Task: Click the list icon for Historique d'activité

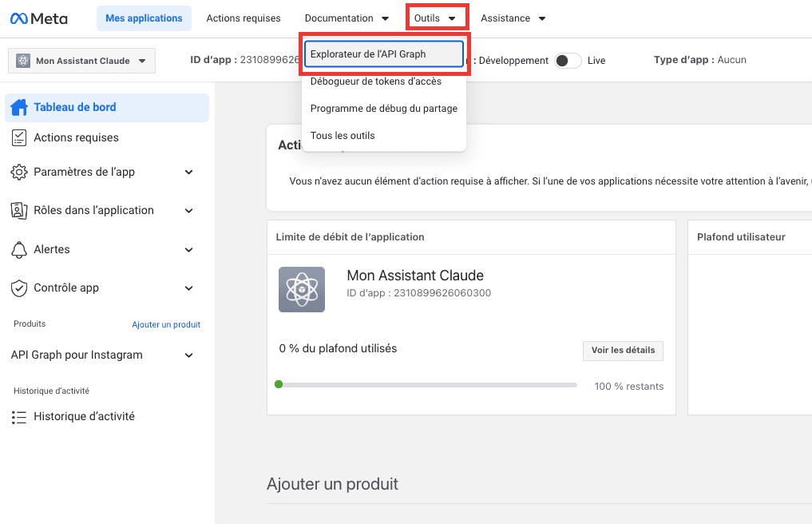Action: 19,417
